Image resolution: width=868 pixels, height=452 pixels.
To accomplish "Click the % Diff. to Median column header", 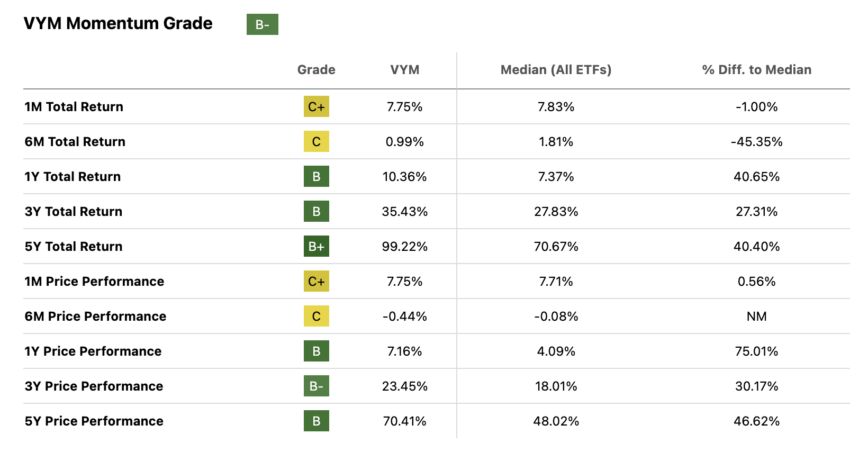I will tap(756, 70).
